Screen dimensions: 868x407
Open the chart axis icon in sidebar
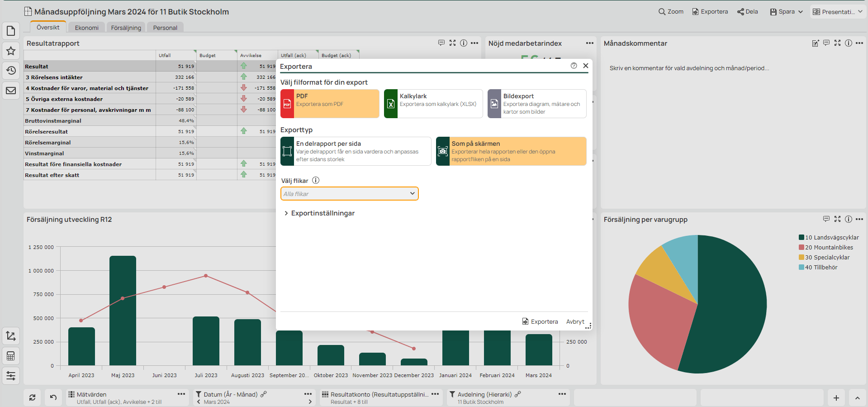click(x=11, y=336)
